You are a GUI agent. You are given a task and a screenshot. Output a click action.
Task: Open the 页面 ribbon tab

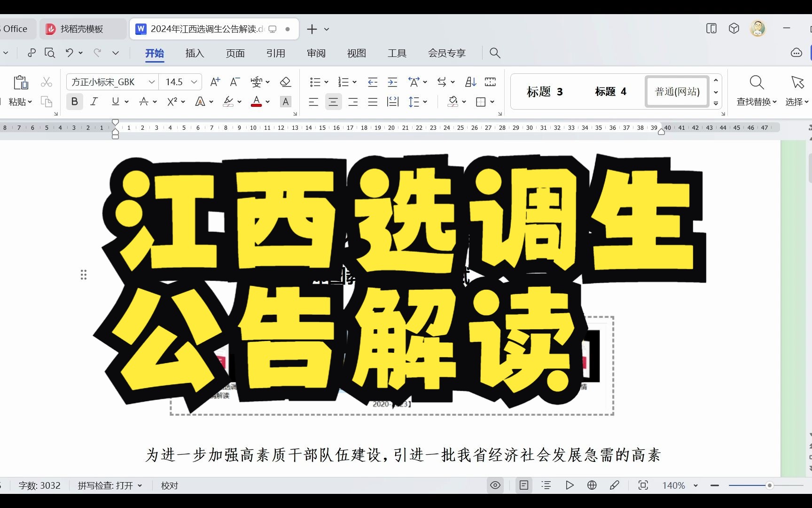[x=235, y=53]
